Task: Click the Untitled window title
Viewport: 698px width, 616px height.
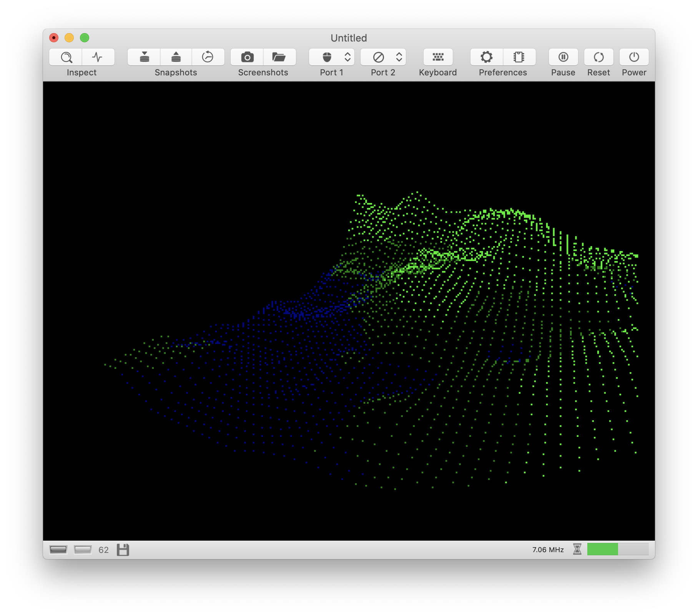Action: 349,38
